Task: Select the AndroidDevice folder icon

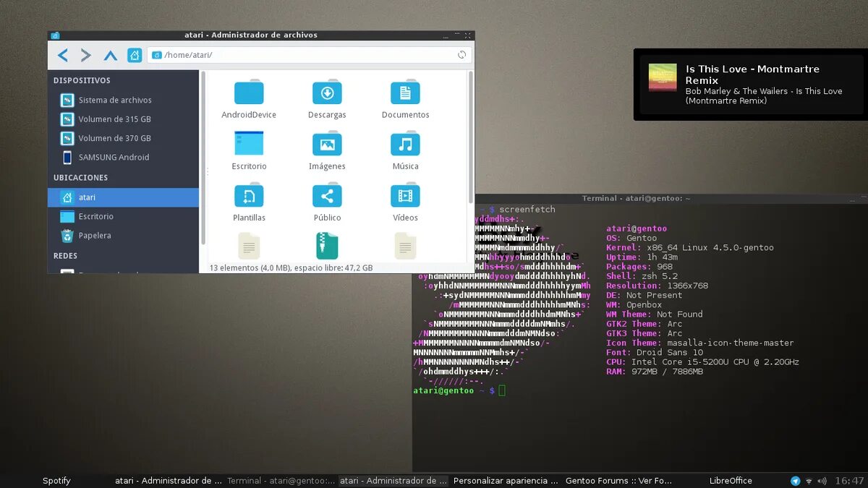Action: (x=249, y=93)
